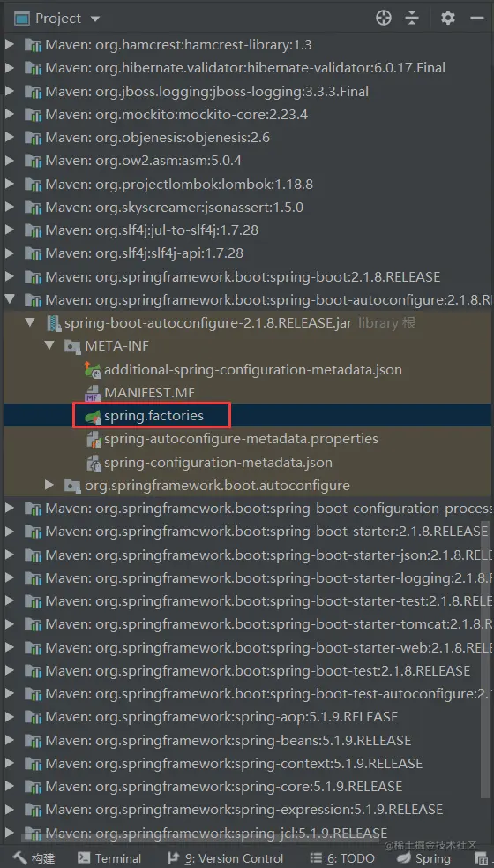Open the Spring tool window tab

coord(425,858)
